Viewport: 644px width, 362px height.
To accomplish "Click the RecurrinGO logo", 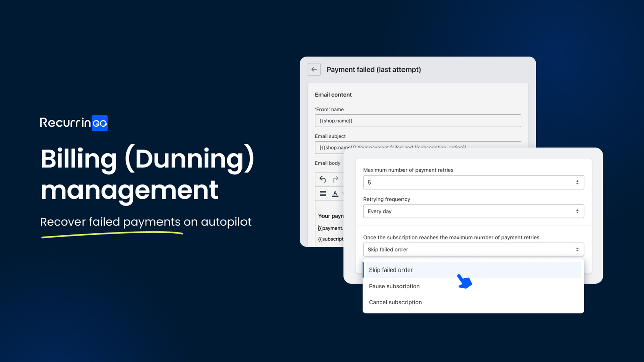I will pos(74,123).
